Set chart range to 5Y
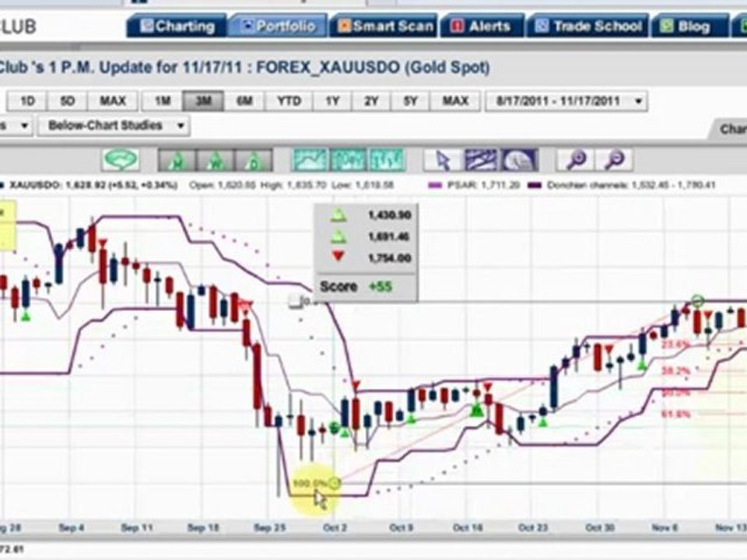747x560 pixels. pos(410,101)
